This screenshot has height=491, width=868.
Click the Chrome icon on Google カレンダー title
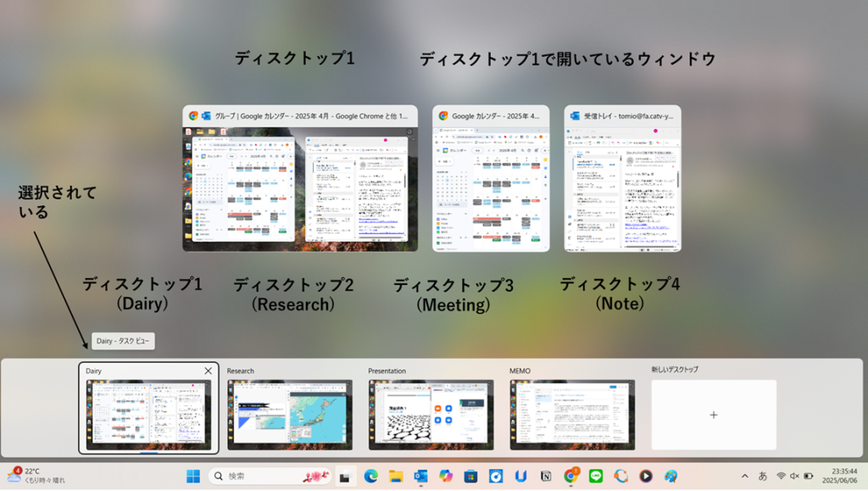tap(442, 115)
